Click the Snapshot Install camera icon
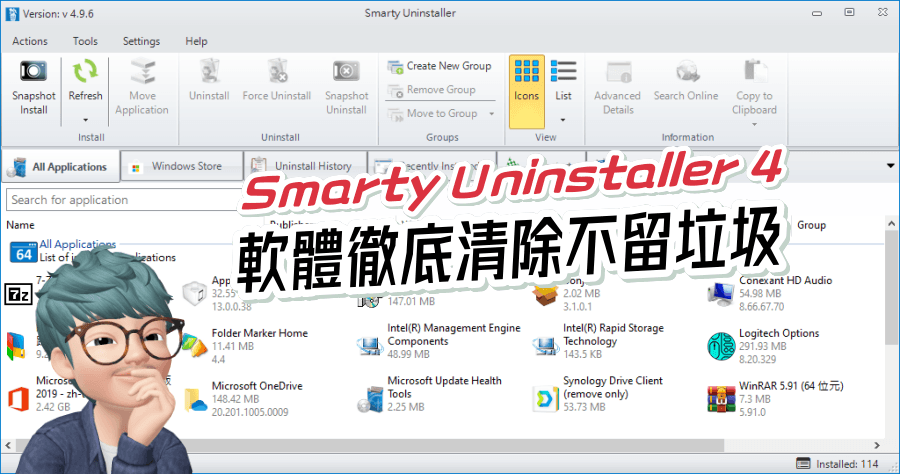The height and width of the screenshot is (474, 900). tap(33, 71)
